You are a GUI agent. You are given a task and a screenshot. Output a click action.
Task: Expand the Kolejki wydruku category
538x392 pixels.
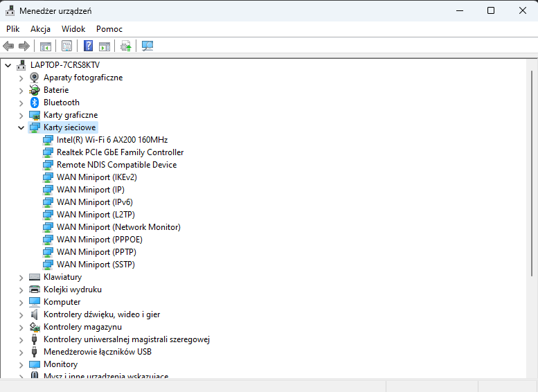21,290
